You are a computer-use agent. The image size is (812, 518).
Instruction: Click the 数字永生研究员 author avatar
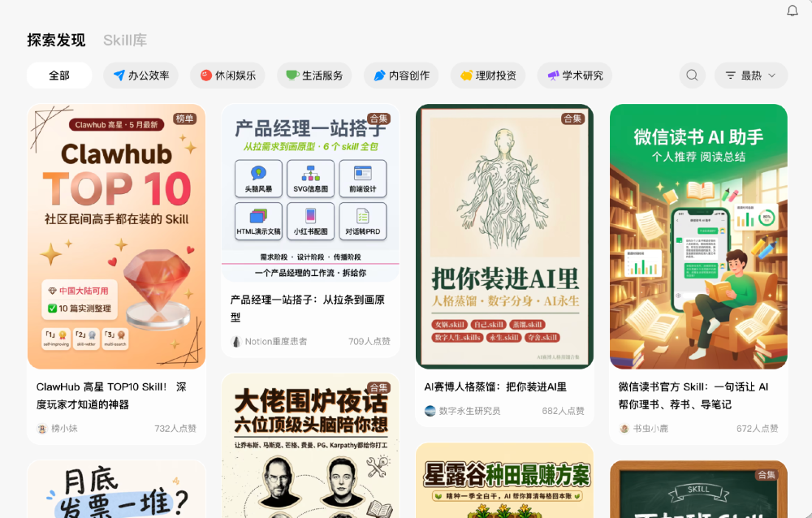(430, 411)
